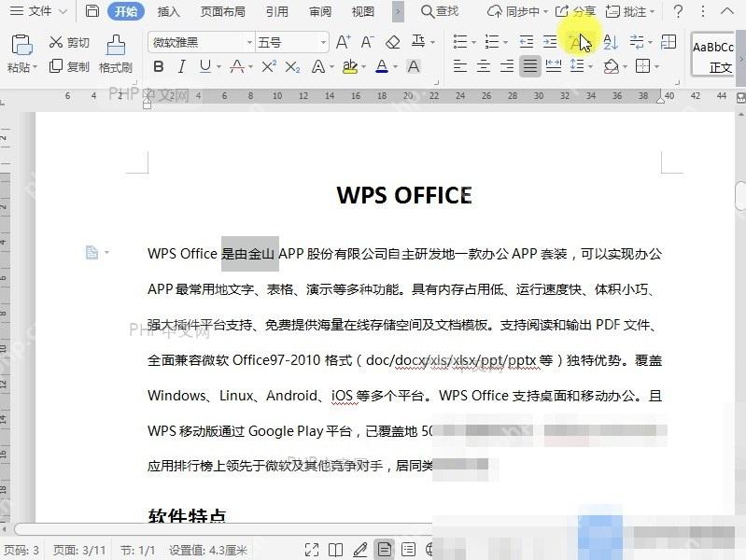Screen dimensions: 746x560
Task: Open the 同步中 cloud sync status menu
Action: [517, 11]
